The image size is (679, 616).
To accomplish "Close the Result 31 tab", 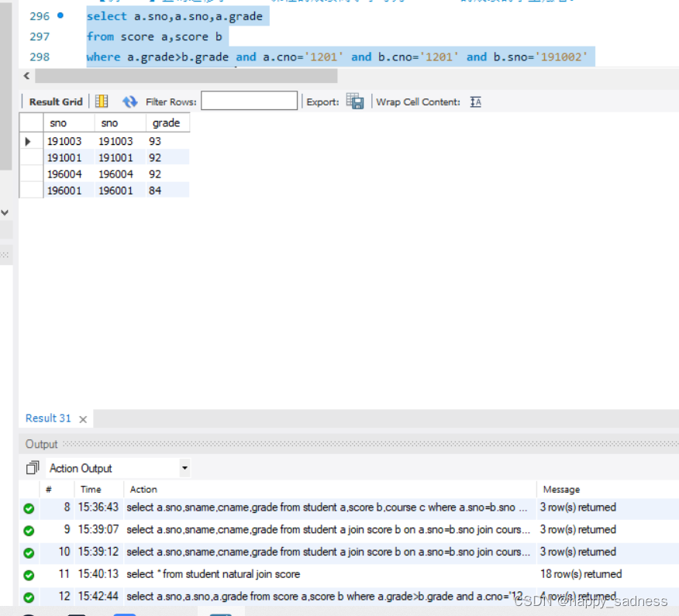I will point(83,419).
